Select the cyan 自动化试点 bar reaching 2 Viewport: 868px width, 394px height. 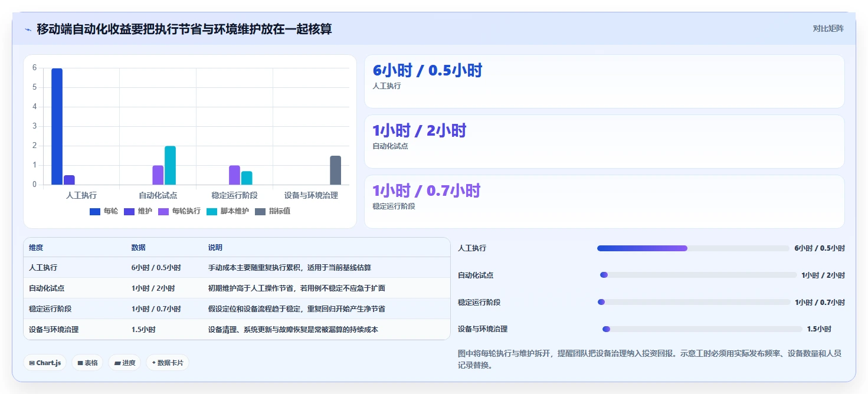click(x=170, y=165)
